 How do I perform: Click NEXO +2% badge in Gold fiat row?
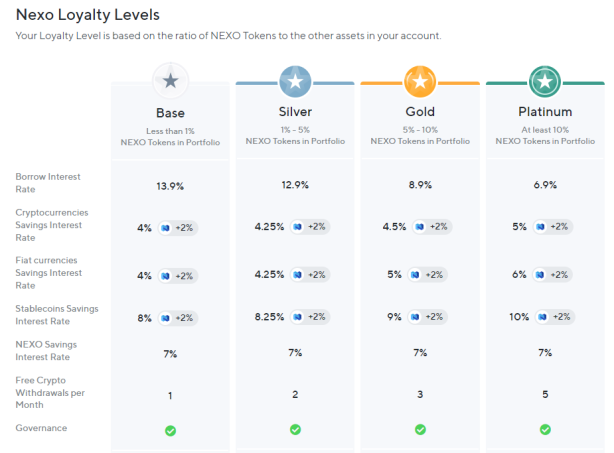click(x=427, y=275)
